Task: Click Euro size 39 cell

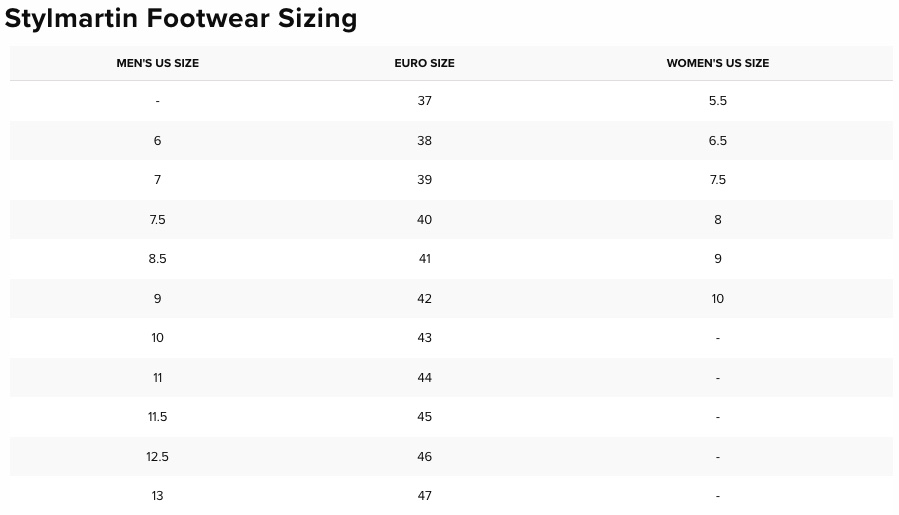Action: point(424,180)
